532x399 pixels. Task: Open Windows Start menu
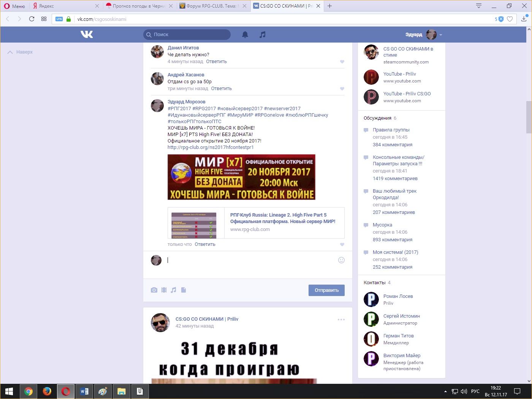point(9,391)
